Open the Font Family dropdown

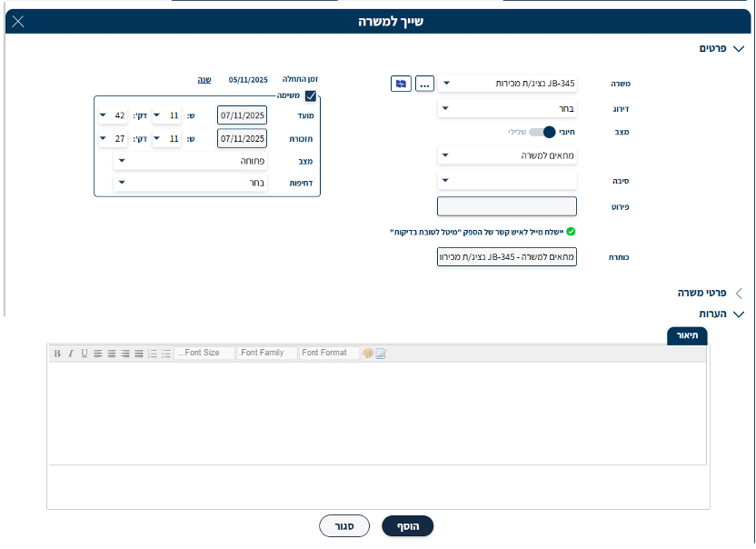coord(265,353)
